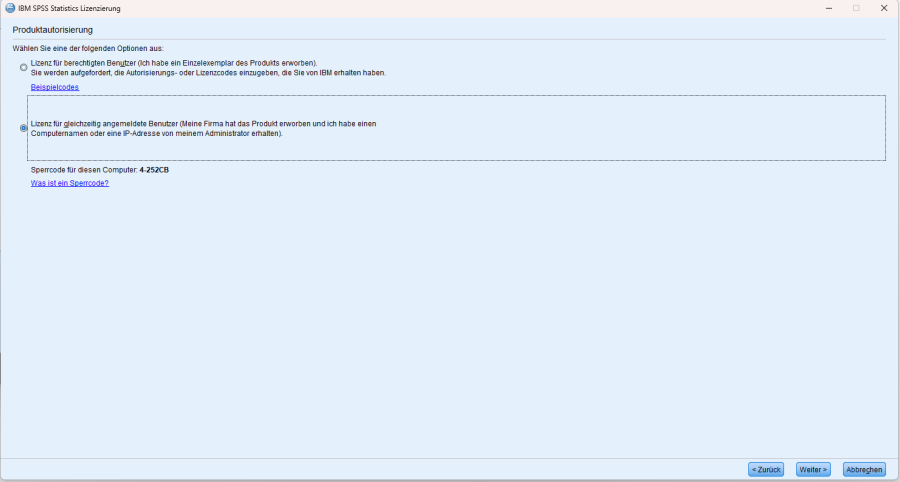
Task: Close the SPSS licensing window
Action: pyautogui.click(x=884, y=8)
